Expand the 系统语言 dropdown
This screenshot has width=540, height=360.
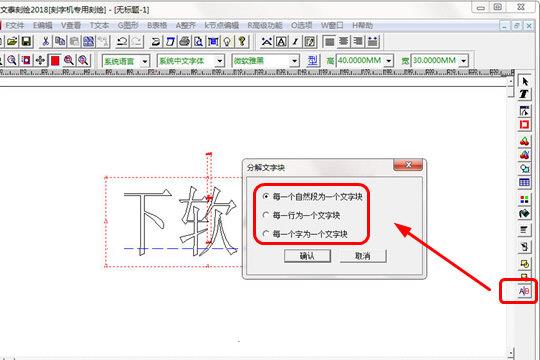(145, 61)
